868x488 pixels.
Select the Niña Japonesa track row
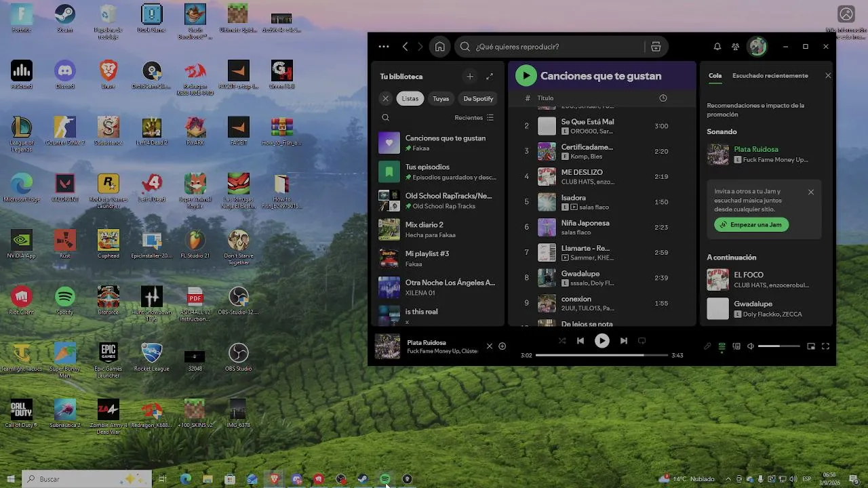pos(602,228)
